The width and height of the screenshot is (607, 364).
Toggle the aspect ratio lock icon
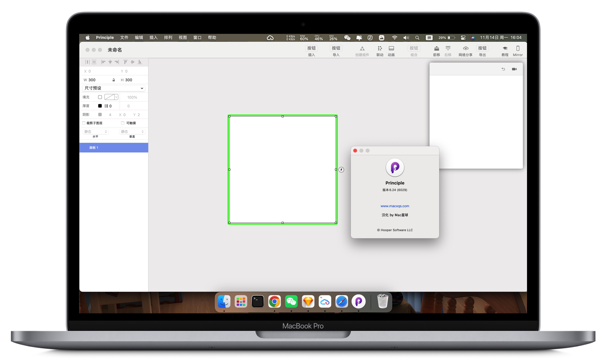coord(114,80)
